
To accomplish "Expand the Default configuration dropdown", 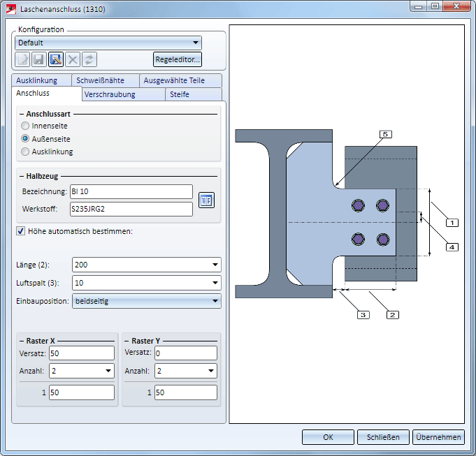I will [194, 43].
